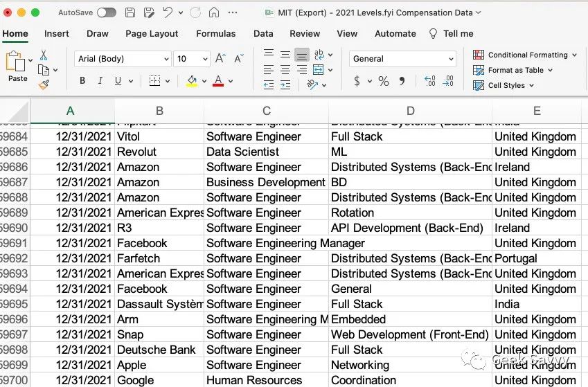588x387 pixels.
Task: Click the Format Painter brush icon
Action: coord(44,84)
